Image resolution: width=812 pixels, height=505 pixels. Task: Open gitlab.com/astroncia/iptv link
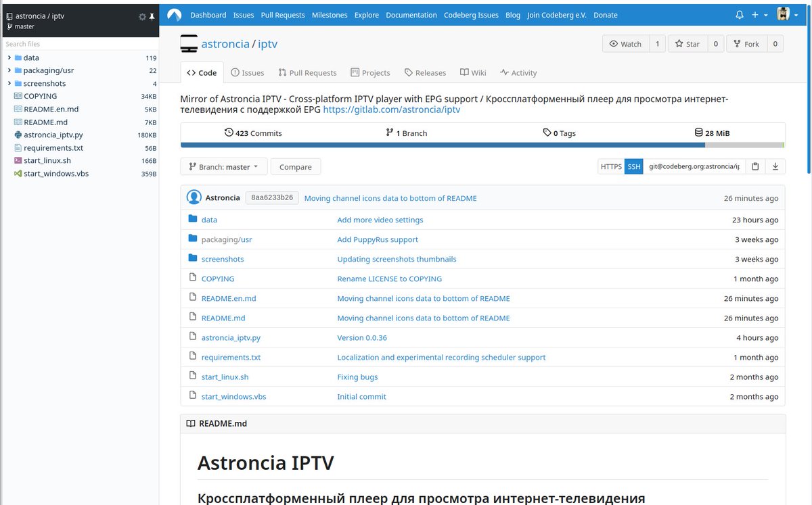pos(392,109)
